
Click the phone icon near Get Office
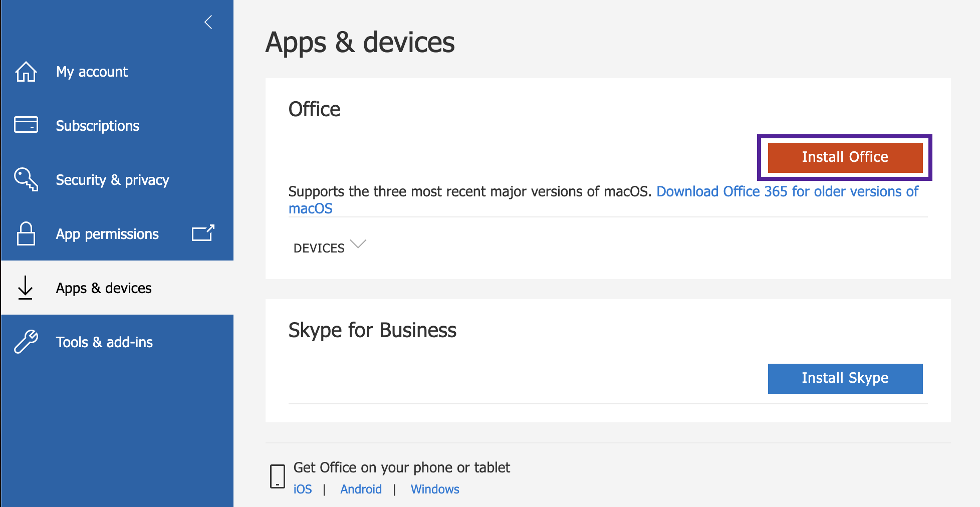[277, 476]
